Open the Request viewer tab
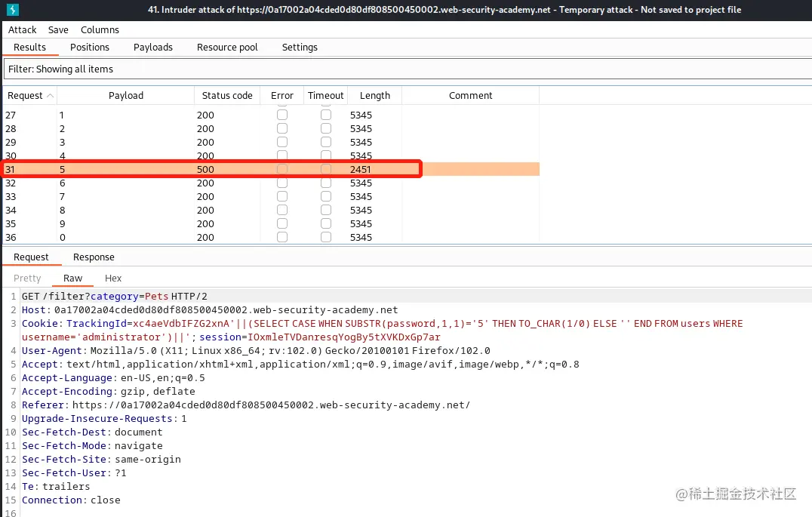This screenshot has width=812, height=517. 31,257
